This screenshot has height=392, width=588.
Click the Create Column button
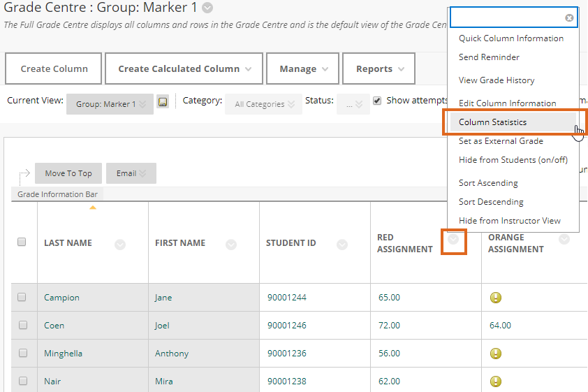pyautogui.click(x=54, y=68)
